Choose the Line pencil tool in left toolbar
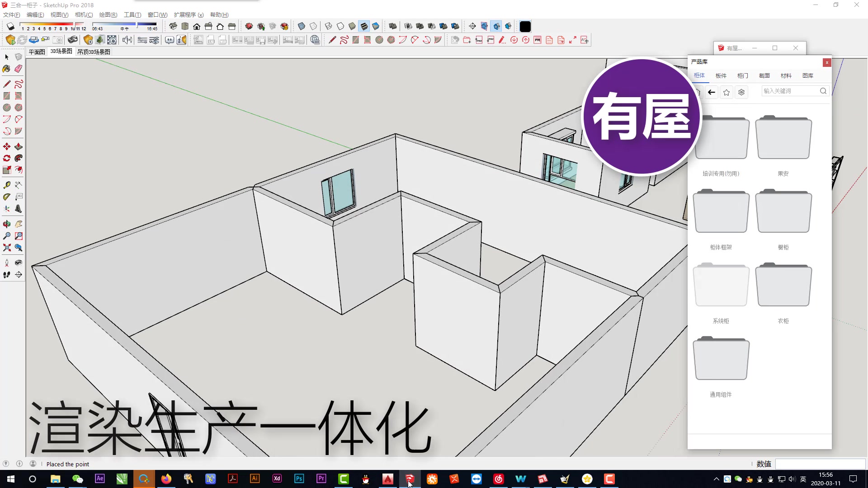868x488 pixels. [x=7, y=84]
